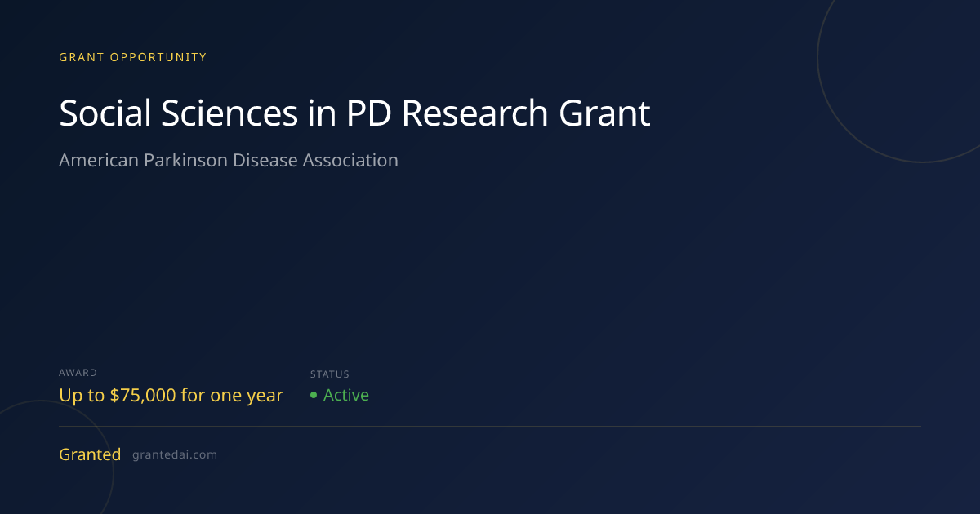Viewport: 980px width, 514px height.
Task: Click American Parkinson Disease Association text
Action: coord(229,161)
